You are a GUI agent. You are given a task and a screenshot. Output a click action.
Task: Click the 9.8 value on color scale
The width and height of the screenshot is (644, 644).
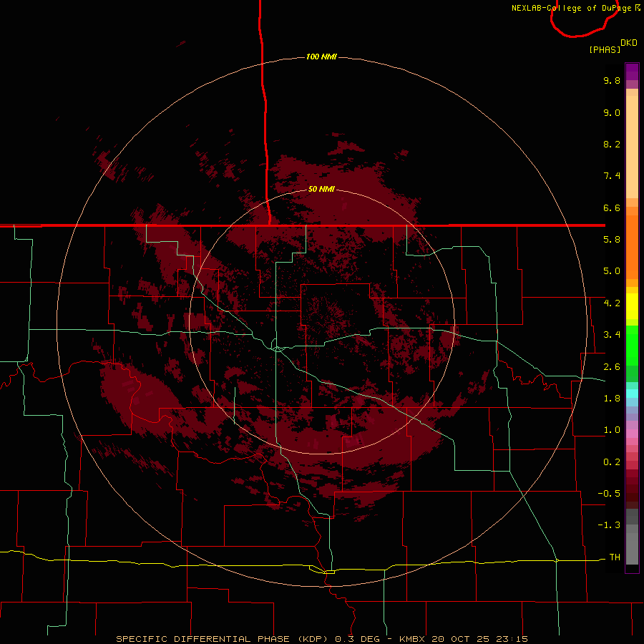click(x=612, y=80)
